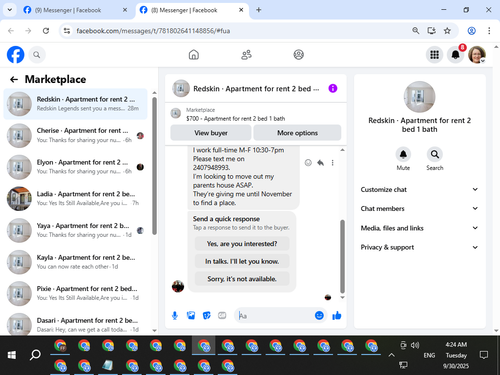The height and width of the screenshot is (375, 500).
Task: Open the Windows notification center
Action: click(x=484, y=355)
